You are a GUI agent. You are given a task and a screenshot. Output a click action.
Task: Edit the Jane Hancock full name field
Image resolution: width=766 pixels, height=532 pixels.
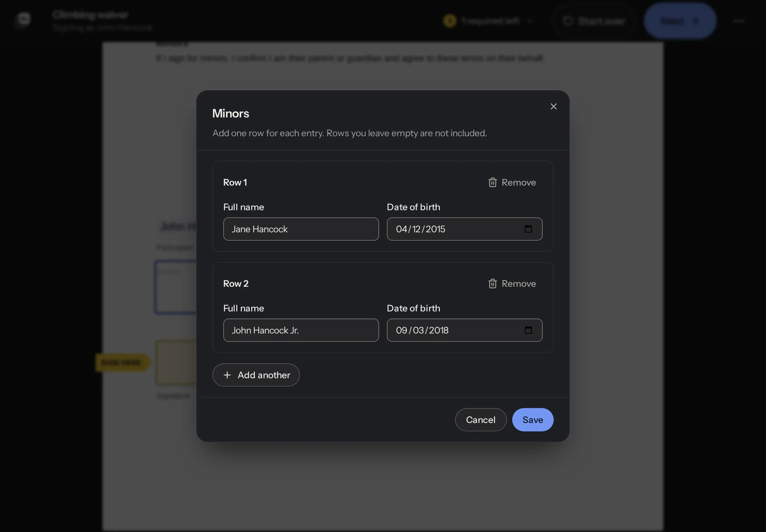tap(301, 229)
